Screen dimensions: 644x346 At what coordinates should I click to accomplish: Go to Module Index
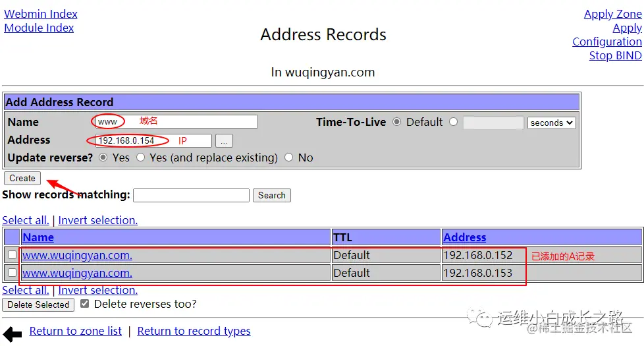[39, 28]
